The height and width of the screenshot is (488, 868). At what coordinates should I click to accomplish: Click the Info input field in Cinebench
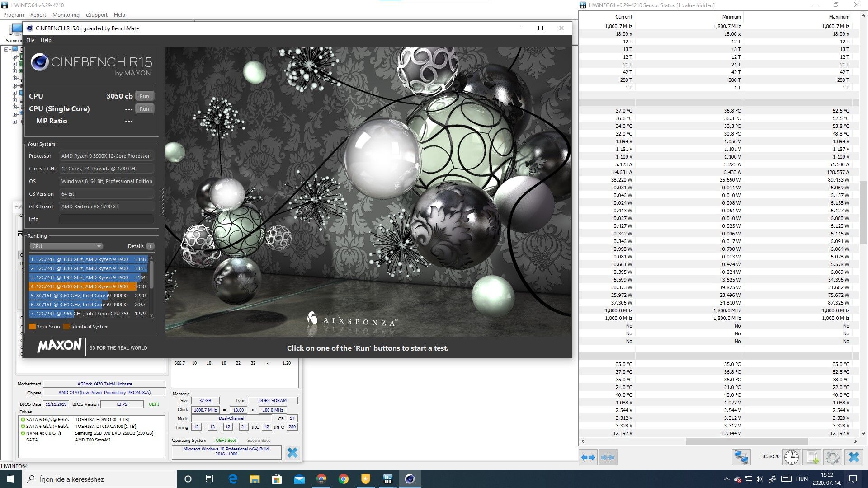click(x=107, y=219)
